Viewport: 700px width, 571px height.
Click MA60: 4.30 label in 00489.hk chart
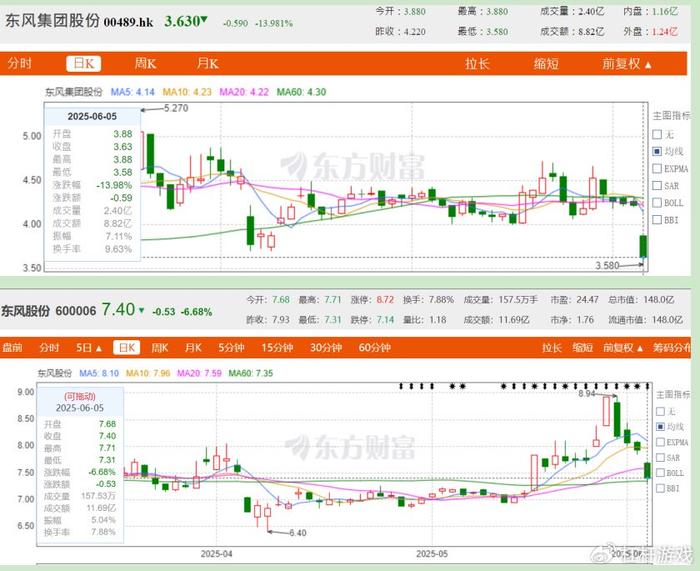pyautogui.click(x=301, y=92)
